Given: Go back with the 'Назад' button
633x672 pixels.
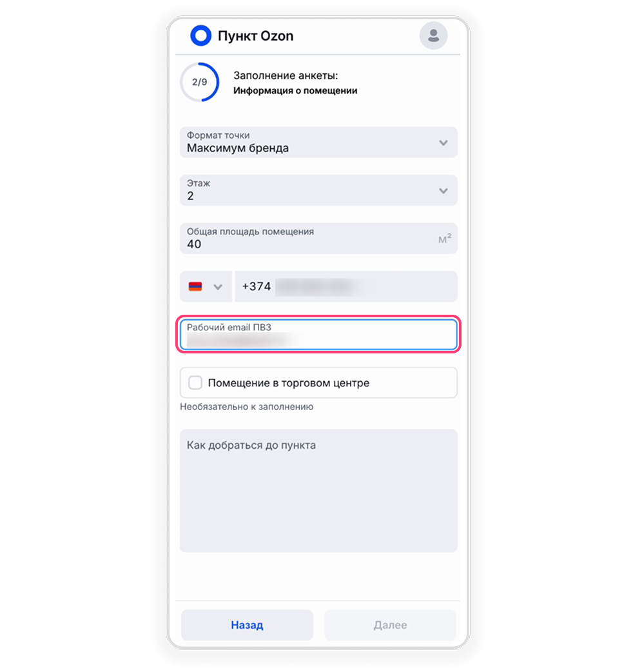Looking at the screenshot, I should [x=247, y=625].
